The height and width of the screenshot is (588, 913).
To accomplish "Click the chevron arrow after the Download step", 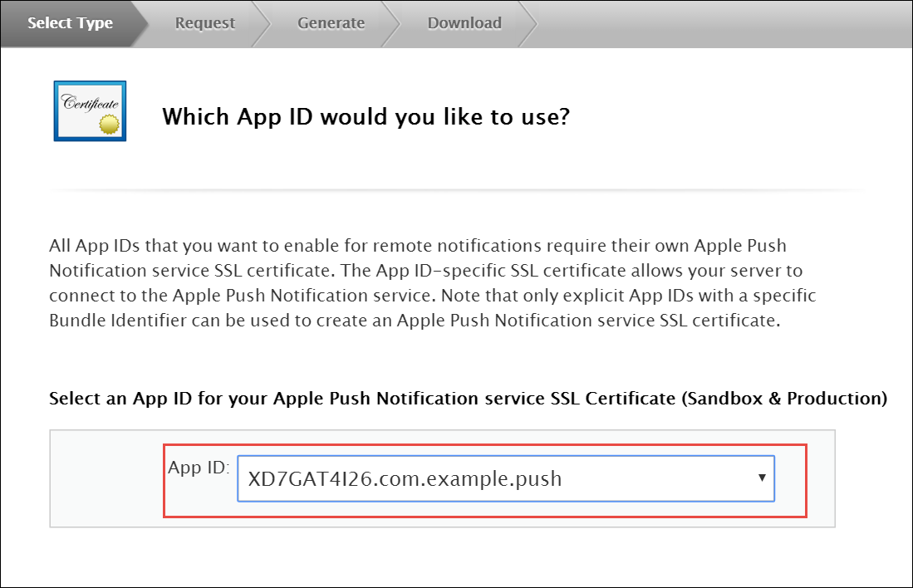I will tap(528, 23).
